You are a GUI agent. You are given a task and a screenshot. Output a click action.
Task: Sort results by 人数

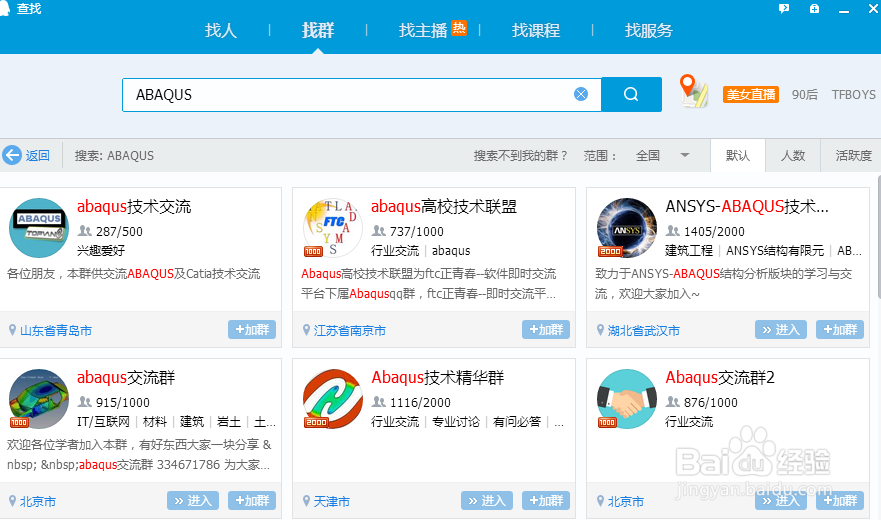[x=793, y=155]
